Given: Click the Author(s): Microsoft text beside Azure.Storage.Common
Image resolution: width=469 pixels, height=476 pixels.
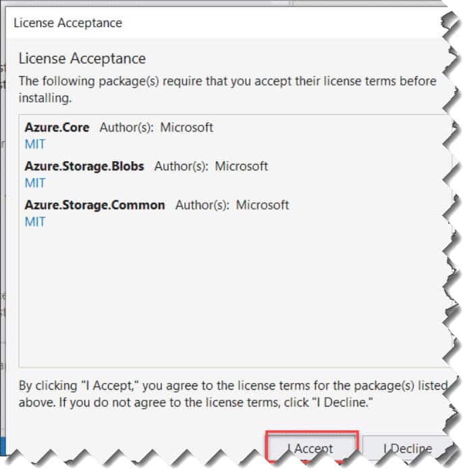Looking at the screenshot, I should pos(232,205).
